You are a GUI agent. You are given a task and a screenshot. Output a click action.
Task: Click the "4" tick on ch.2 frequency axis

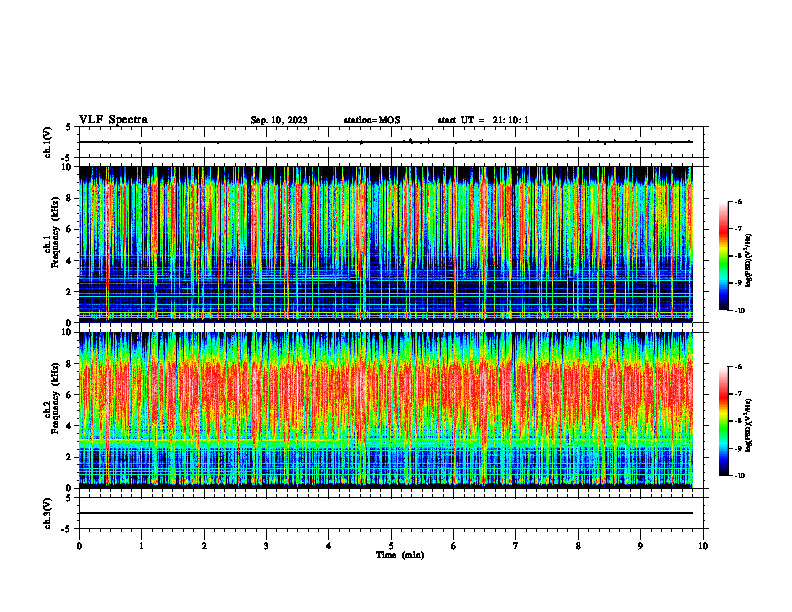(70, 426)
